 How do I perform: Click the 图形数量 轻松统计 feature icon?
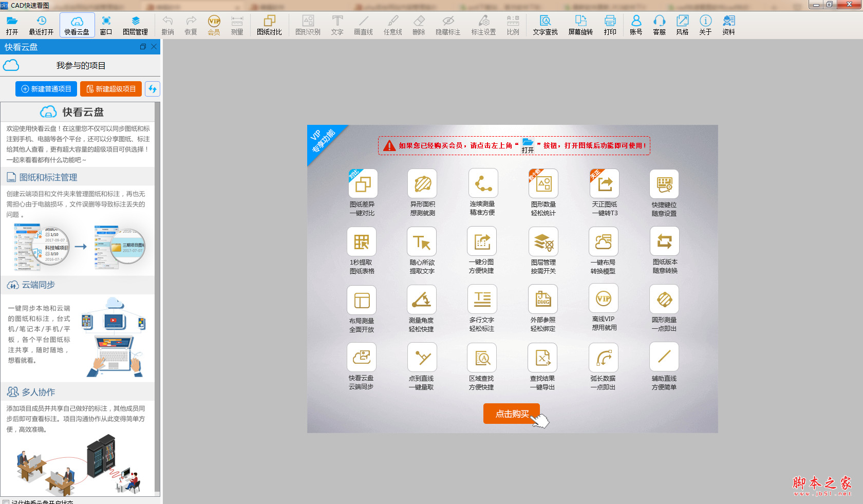click(x=543, y=183)
